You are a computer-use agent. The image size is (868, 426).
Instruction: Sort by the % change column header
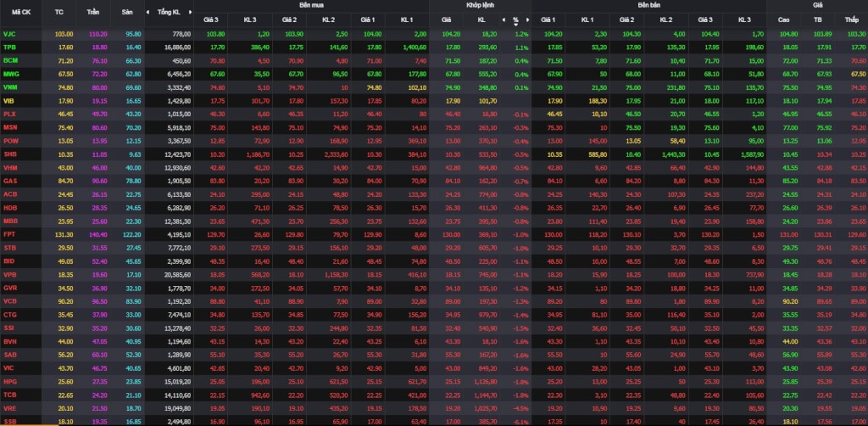tap(515, 20)
